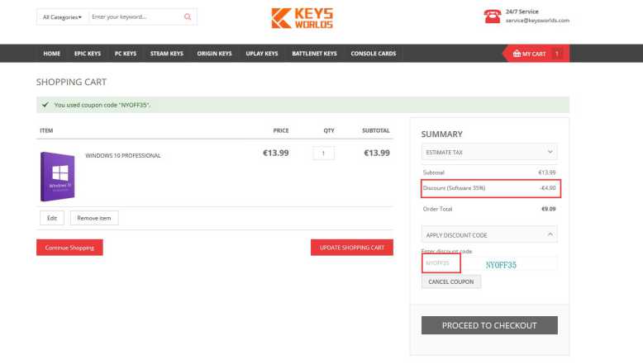Open the Windows 10 Professional product link

(122, 156)
